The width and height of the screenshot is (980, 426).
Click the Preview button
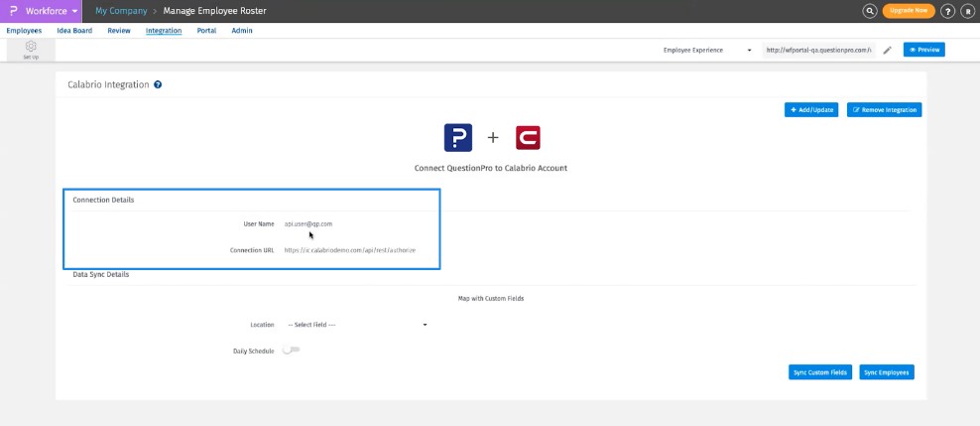tap(924, 50)
